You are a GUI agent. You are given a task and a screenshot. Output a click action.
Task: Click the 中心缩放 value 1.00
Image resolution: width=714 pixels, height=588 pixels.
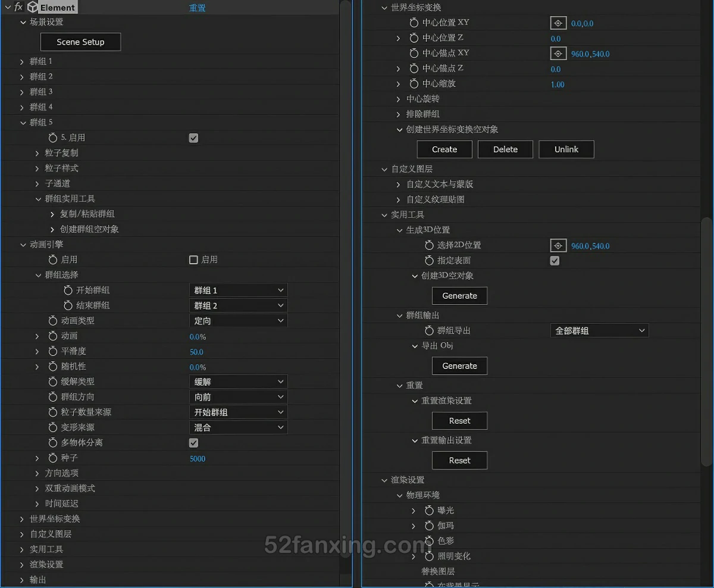click(x=558, y=85)
